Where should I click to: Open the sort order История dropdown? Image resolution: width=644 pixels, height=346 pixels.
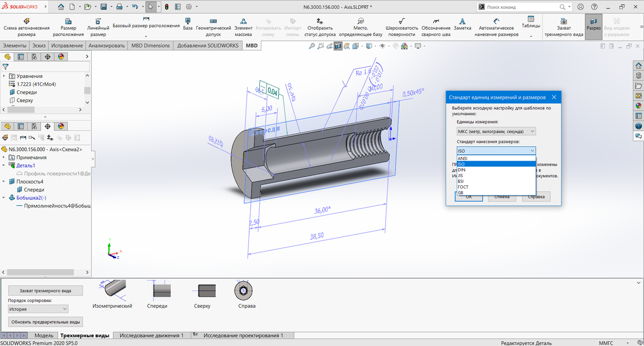coord(38,309)
